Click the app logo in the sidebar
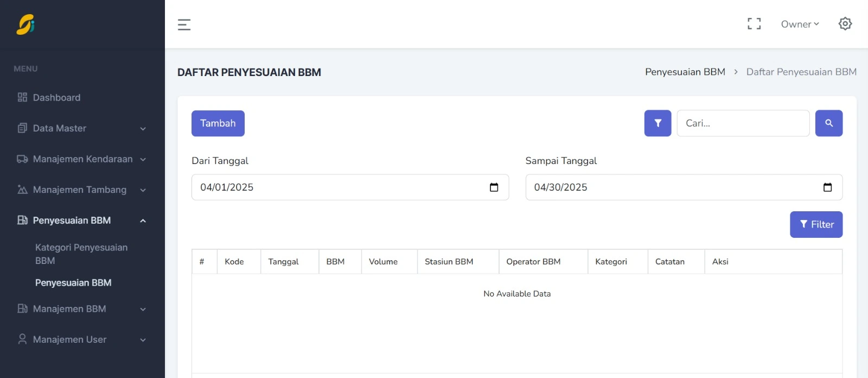 [25, 24]
